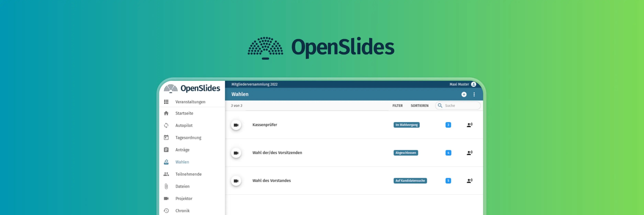Open the FILTER options
Viewport: 644px width, 215px height.
click(x=398, y=105)
